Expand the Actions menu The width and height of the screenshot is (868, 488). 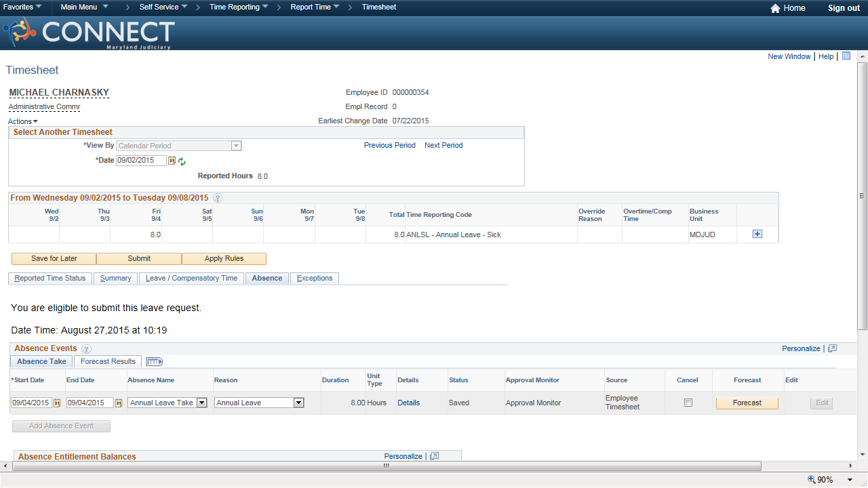pyautogui.click(x=22, y=121)
